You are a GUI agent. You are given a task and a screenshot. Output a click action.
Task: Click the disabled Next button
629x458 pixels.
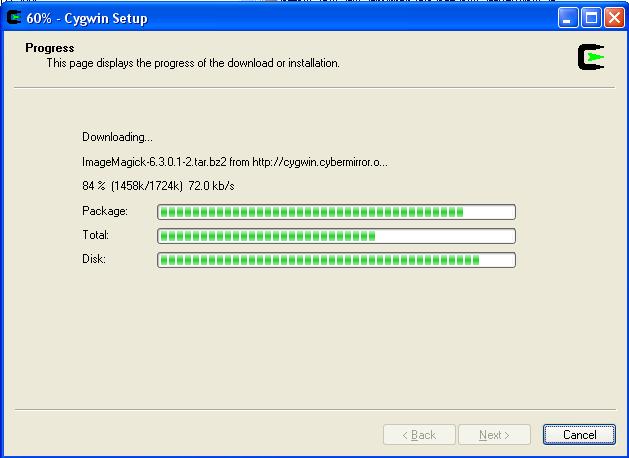(x=494, y=435)
